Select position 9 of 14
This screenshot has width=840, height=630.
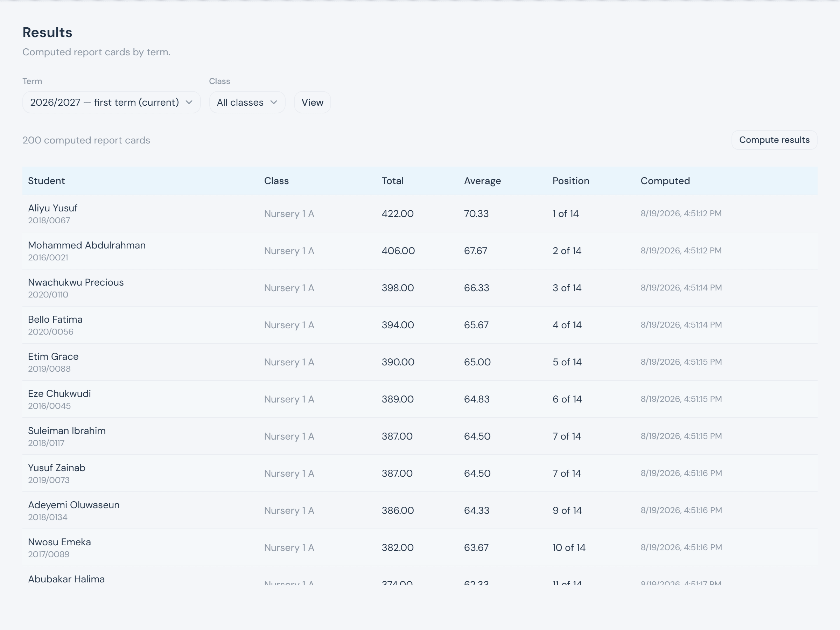click(567, 510)
